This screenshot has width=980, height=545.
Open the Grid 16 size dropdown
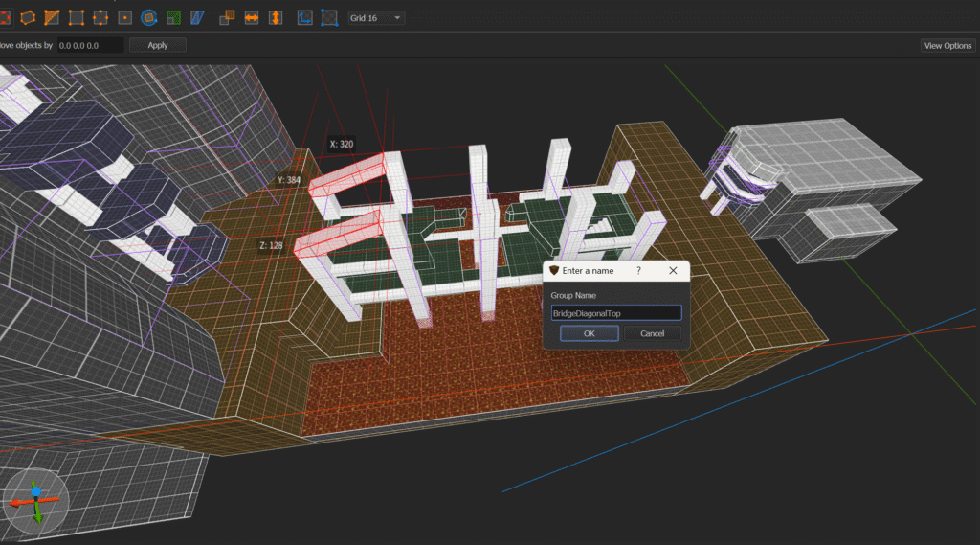coord(378,17)
